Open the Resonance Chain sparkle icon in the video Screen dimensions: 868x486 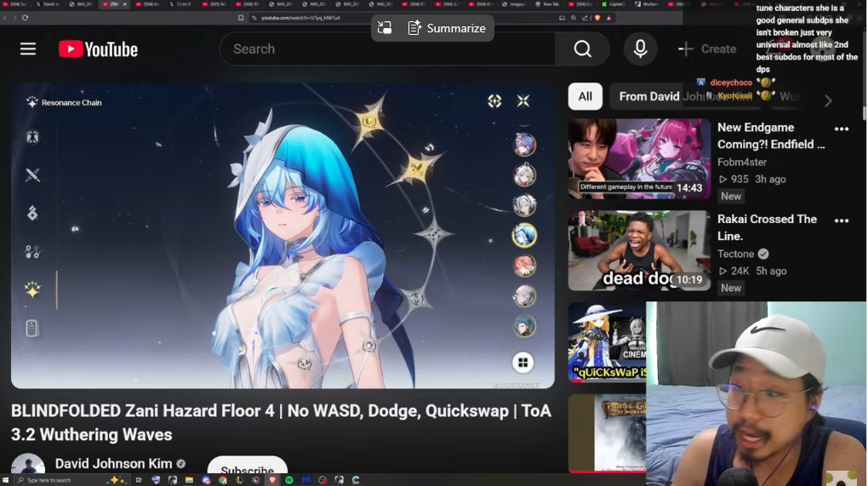click(x=32, y=102)
